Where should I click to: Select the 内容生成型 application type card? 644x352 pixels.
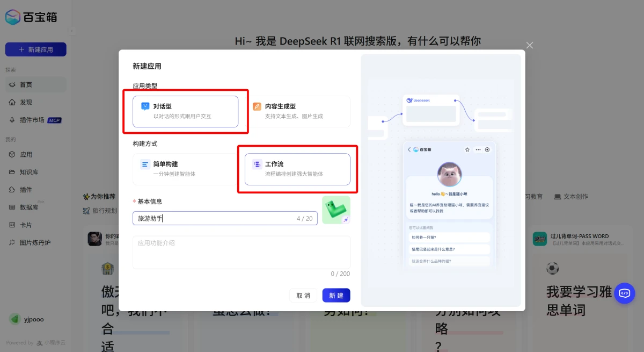(298, 112)
